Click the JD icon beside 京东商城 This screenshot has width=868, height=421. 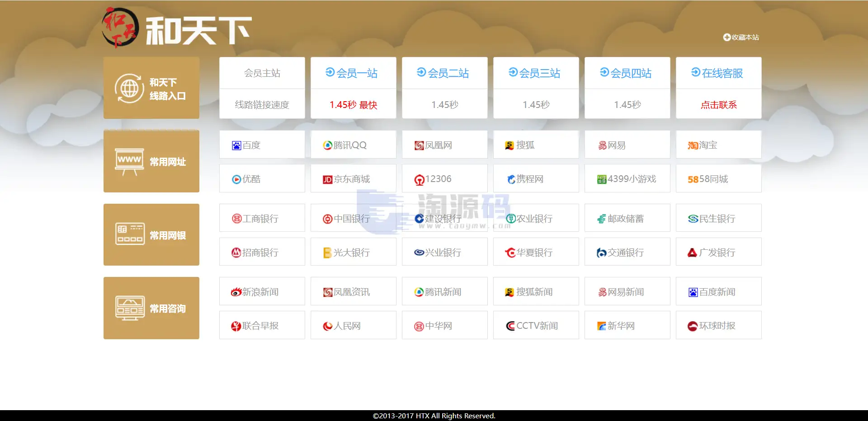[328, 179]
